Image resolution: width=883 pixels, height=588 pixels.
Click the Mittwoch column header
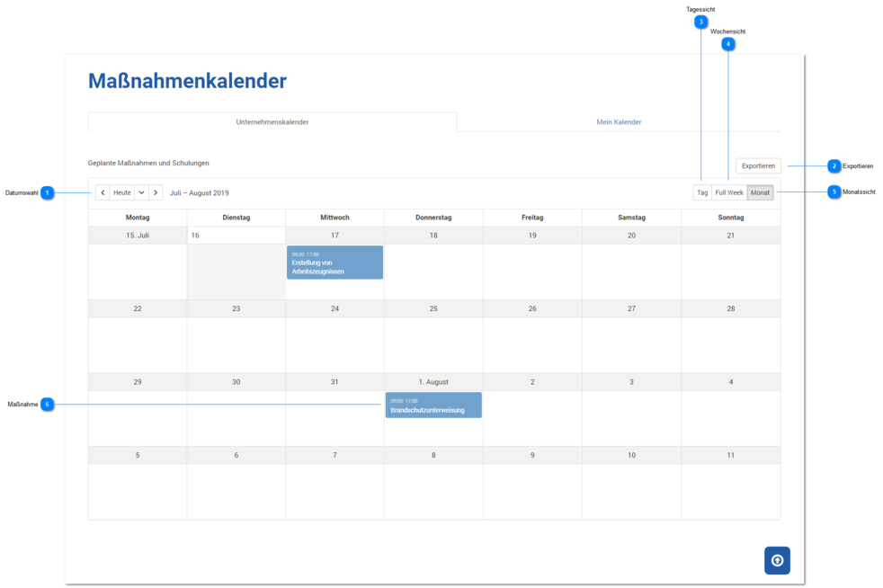coord(335,218)
